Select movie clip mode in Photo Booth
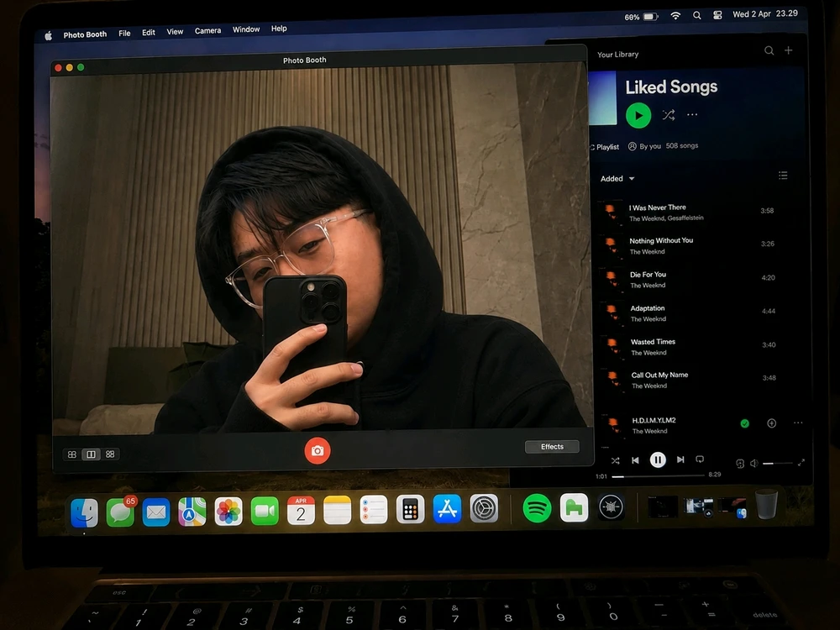The height and width of the screenshot is (630, 840). click(110, 454)
